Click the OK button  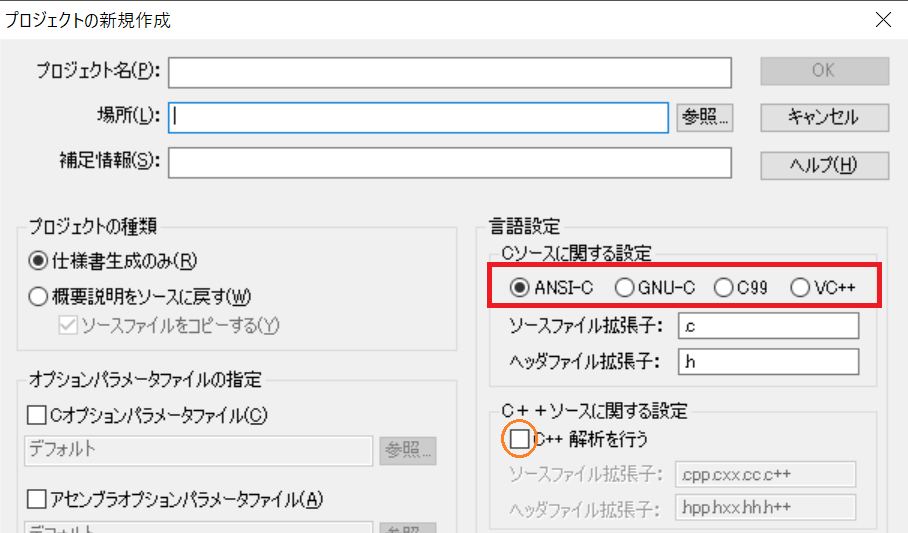(824, 71)
